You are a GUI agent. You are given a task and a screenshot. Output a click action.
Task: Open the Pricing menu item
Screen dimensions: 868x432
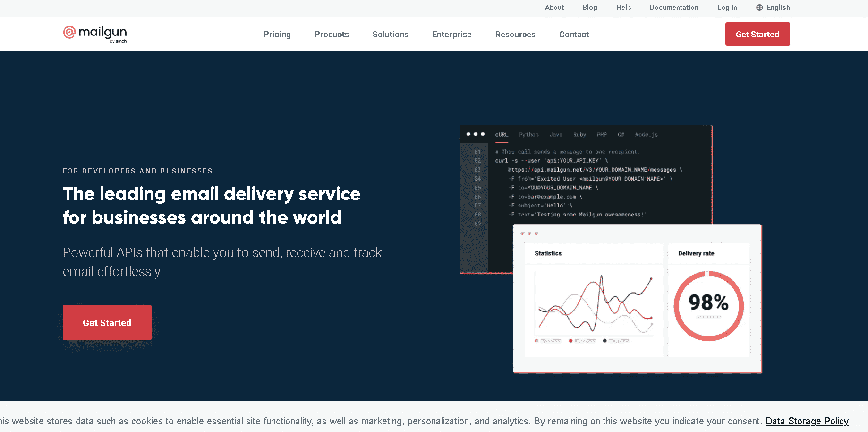pyautogui.click(x=277, y=35)
